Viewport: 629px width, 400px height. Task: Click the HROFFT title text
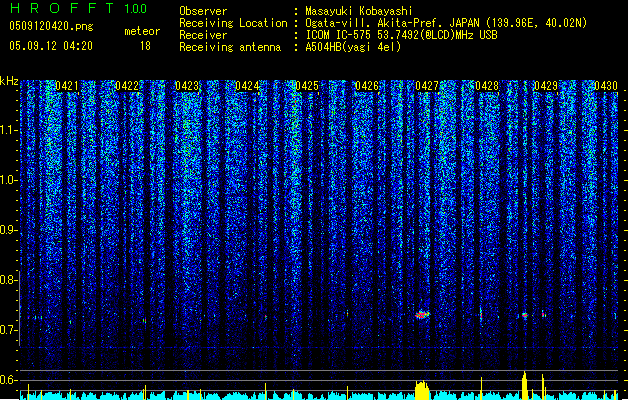point(61,8)
